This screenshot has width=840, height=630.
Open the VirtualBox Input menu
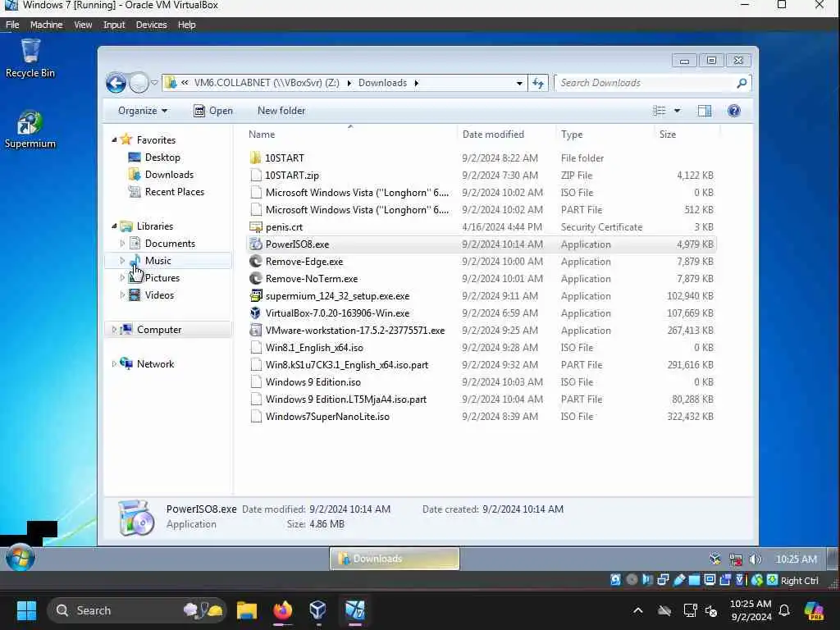[x=114, y=25]
